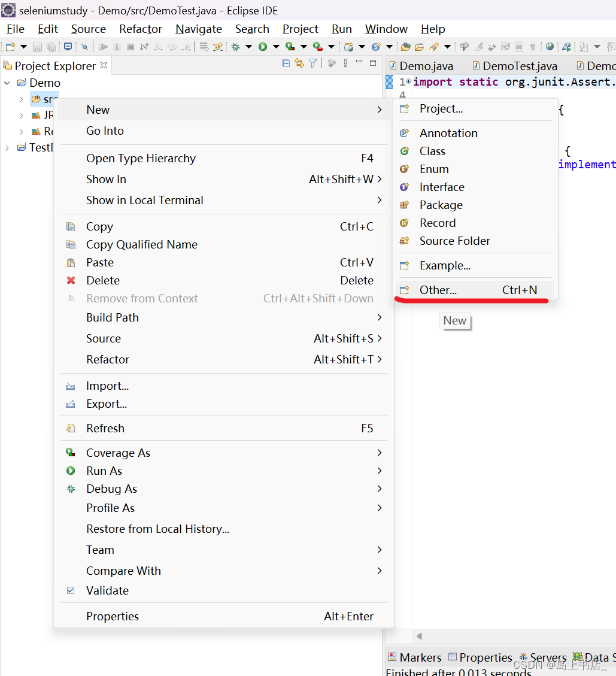Open a Terminal from the toolbar
This screenshot has height=676, width=616.
[68, 47]
